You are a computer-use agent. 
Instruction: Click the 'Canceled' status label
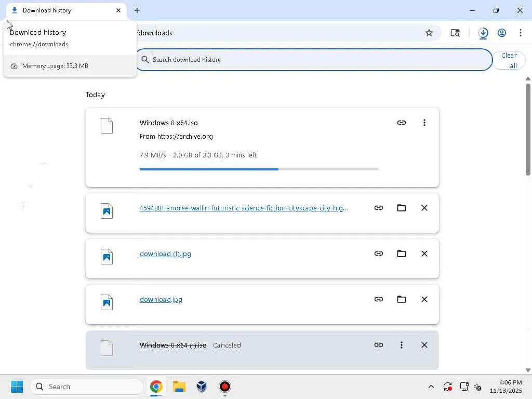[x=227, y=345]
